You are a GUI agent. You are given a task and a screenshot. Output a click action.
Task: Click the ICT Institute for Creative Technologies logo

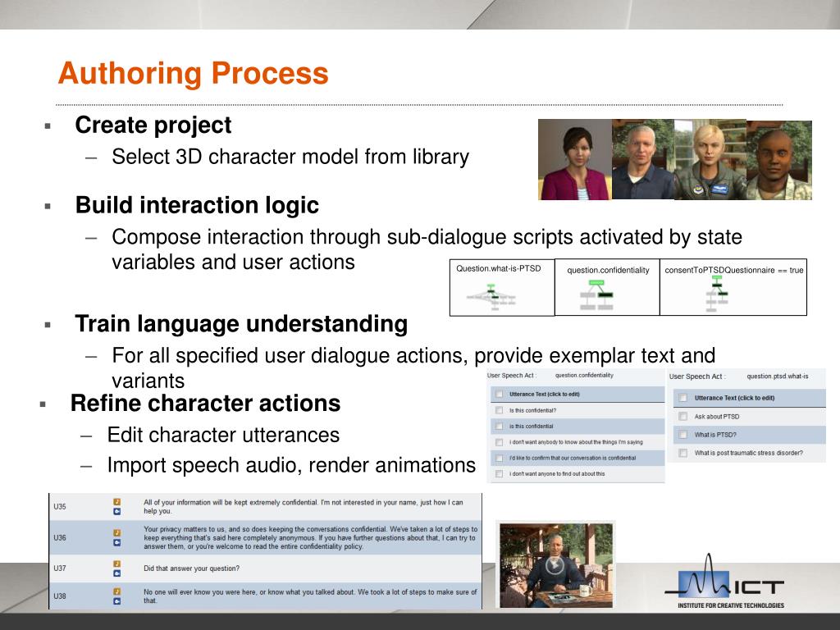tap(724, 582)
